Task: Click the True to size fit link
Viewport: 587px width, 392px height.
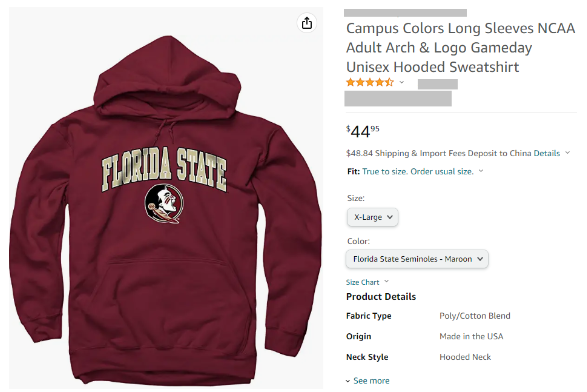Action: (x=418, y=171)
